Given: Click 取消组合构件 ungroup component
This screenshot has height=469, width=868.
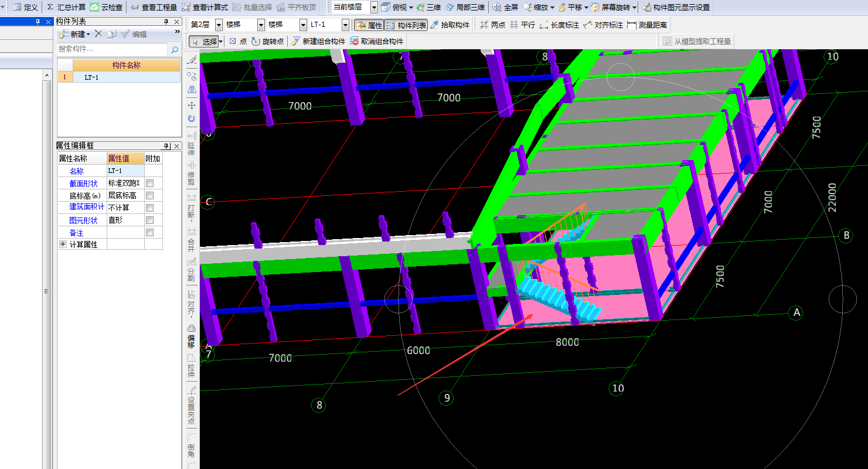Looking at the screenshot, I should click(377, 42).
